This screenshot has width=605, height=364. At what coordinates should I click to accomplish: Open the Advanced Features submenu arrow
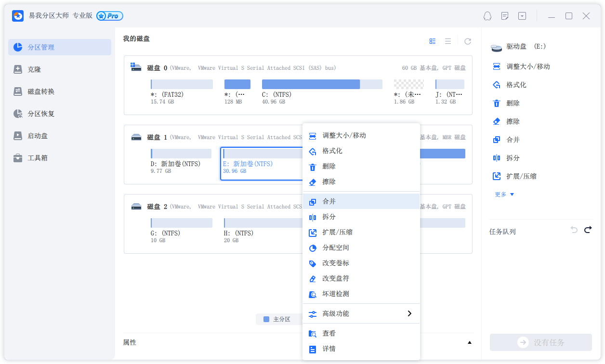(409, 313)
